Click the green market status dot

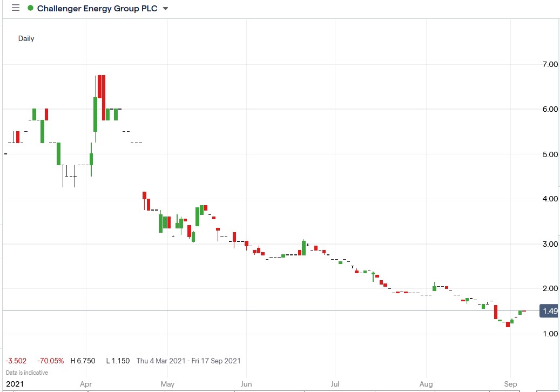pos(30,8)
